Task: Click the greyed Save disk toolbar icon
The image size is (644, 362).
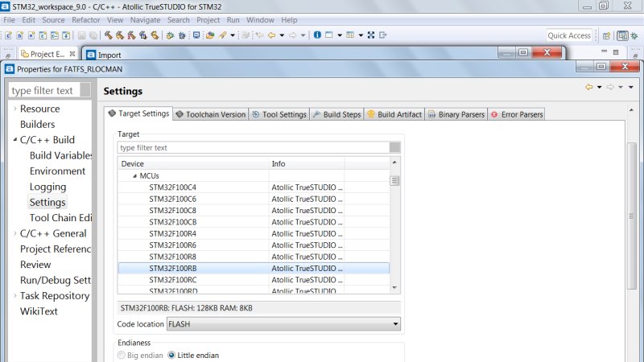Action: [x=82, y=35]
